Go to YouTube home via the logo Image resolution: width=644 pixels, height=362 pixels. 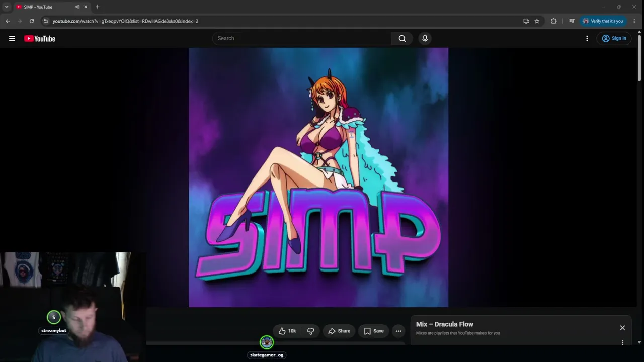point(40,39)
